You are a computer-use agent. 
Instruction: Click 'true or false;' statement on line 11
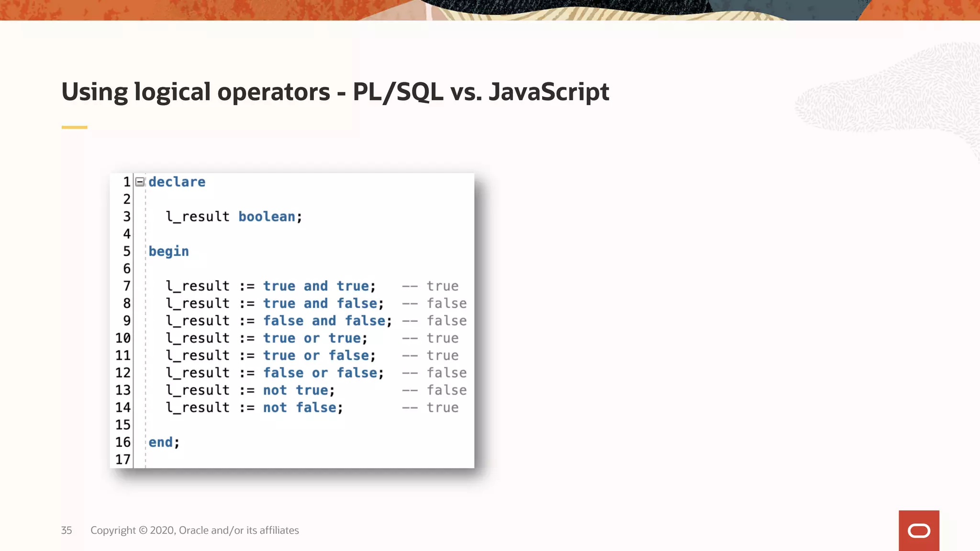[320, 355]
